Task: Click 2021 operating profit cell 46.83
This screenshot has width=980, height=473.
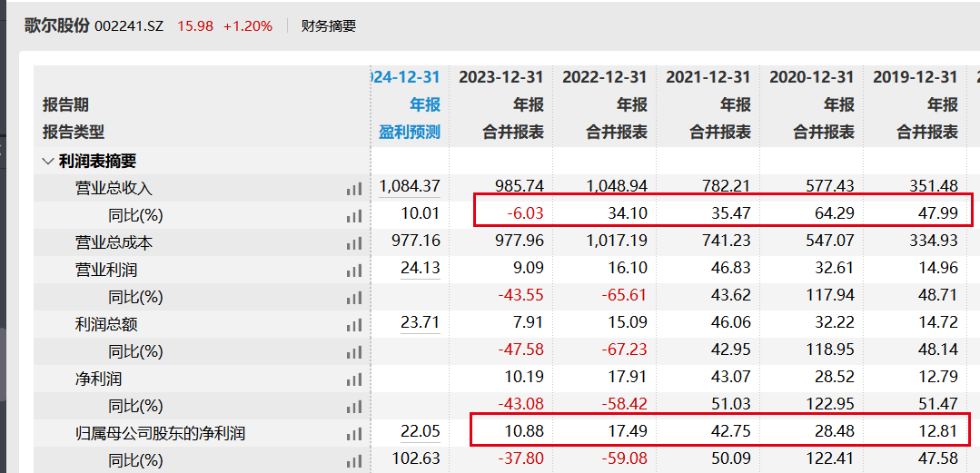Action: pyautogui.click(x=732, y=268)
